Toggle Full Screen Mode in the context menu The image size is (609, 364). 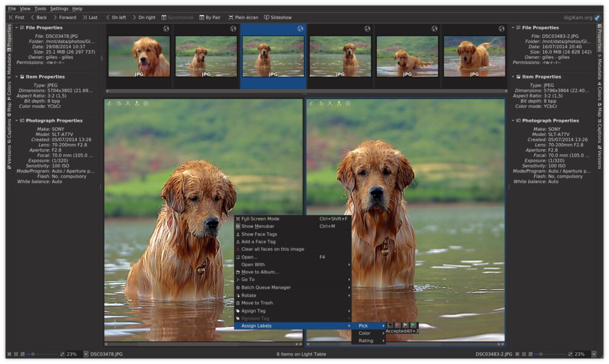tap(262, 218)
